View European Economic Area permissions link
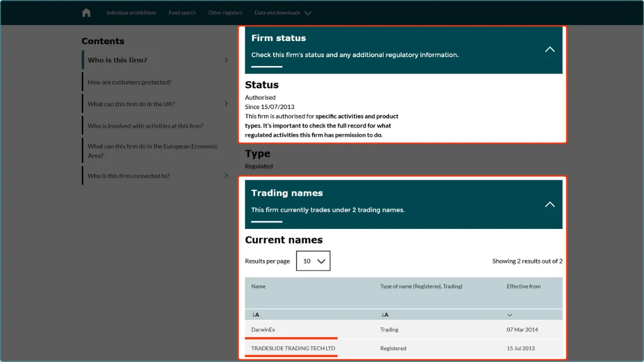The width and height of the screenshot is (644, 362). pyautogui.click(x=153, y=151)
